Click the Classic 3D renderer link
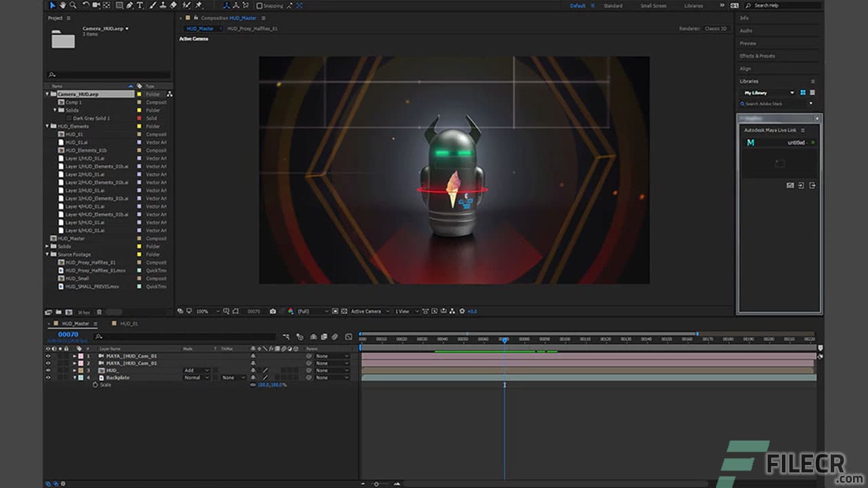 coord(716,28)
